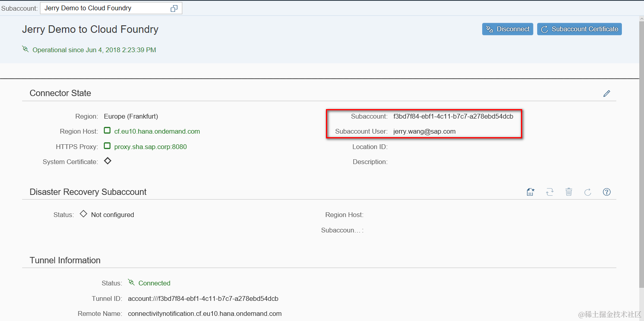Click the Operational since status icon
Image resolution: width=644 pixels, height=321 pixels.
click(25, 49)
